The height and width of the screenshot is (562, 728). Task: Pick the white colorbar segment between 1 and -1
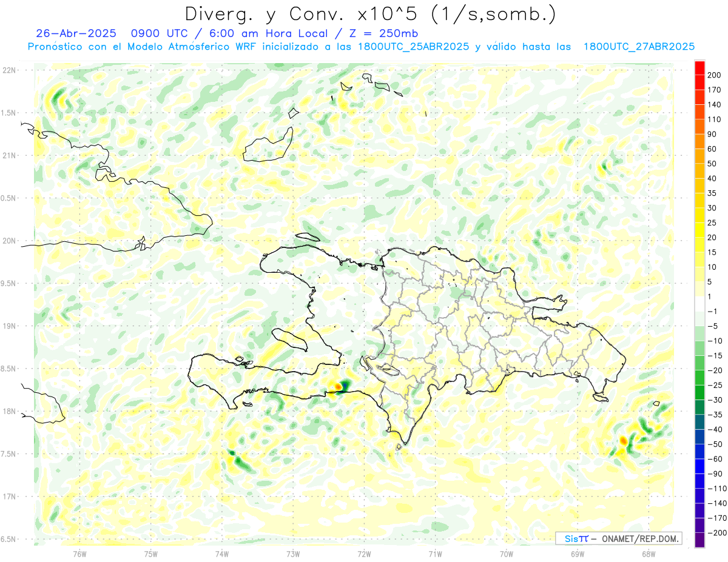point(699,304)
